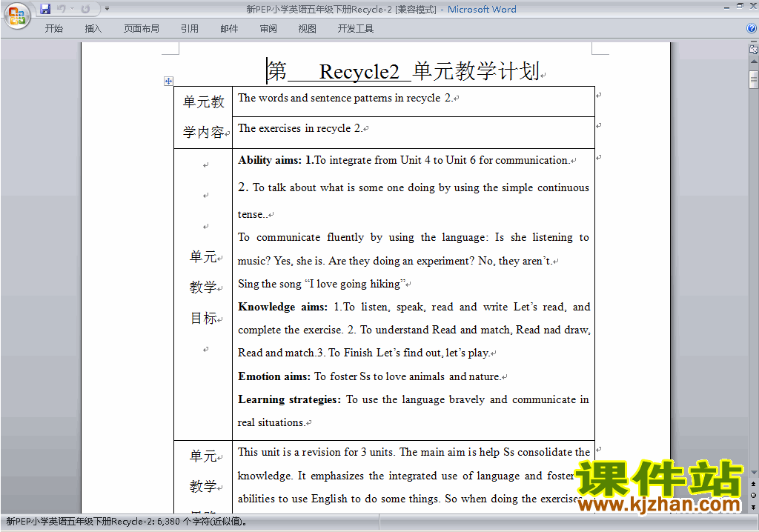Click 'Sing the song' line
Image resolution: width=759 pixels, height=532 pixels.
click(322, 284)
